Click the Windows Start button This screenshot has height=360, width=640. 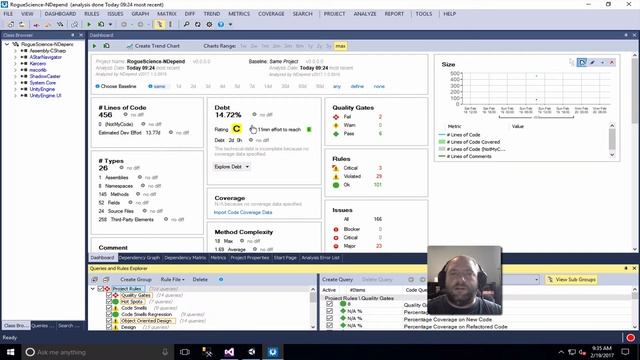(x=10, y=352)
